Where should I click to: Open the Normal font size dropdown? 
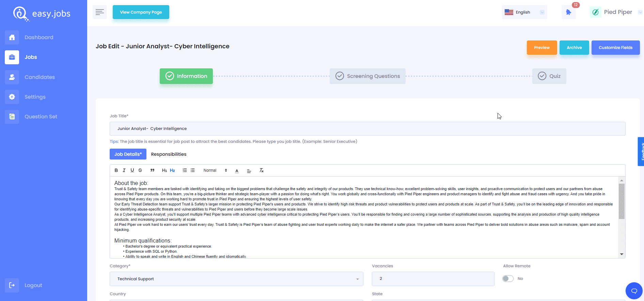[215, 170]
